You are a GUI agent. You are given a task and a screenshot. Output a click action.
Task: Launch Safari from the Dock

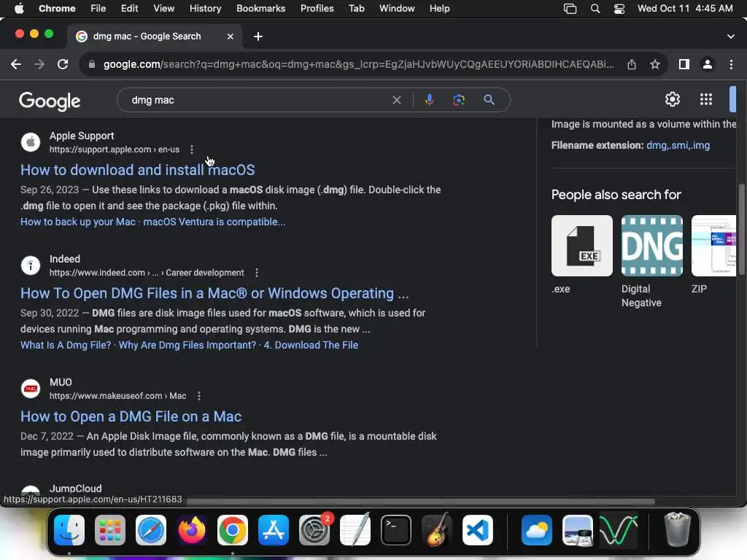(151, 530)
